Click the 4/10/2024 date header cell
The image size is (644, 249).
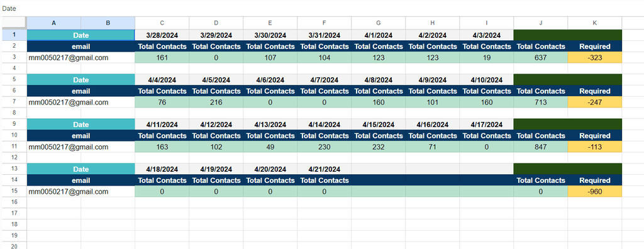tap(486, 80)
